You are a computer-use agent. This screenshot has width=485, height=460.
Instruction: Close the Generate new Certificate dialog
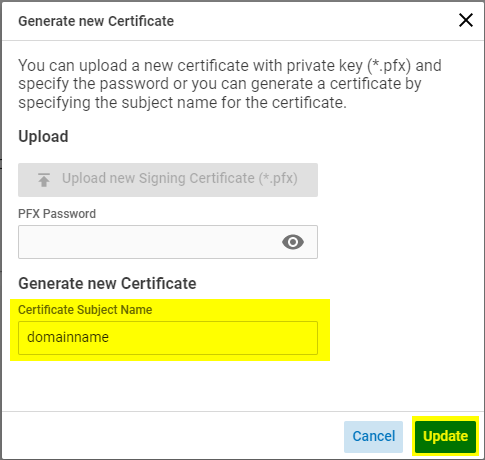click(x=466, y=20)
